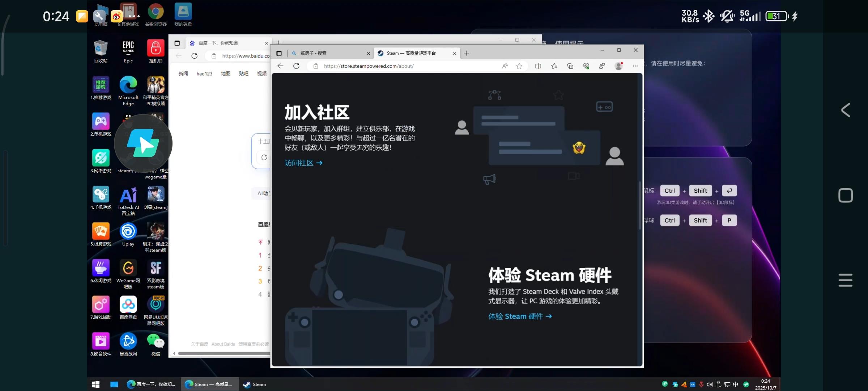868x391 pixels.
Task: Open a new tab beside Steam tab
Action: 467,53
